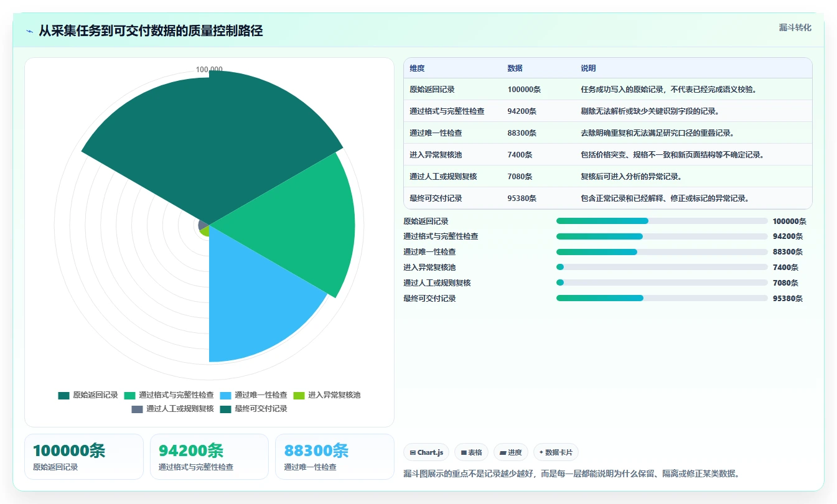Click the title 从采集任务到可交付数据的质量控制路径
837x504 pixels.
tap(151, 31)
